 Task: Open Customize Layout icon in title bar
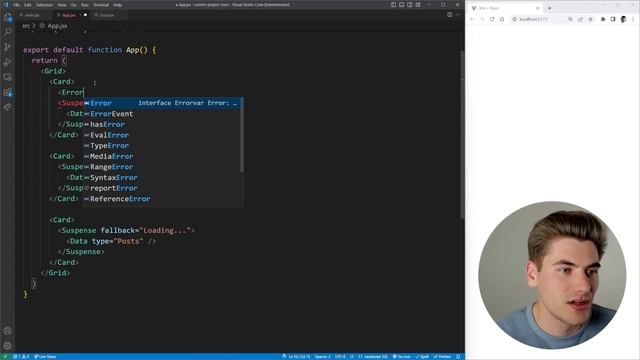(418, 5)
